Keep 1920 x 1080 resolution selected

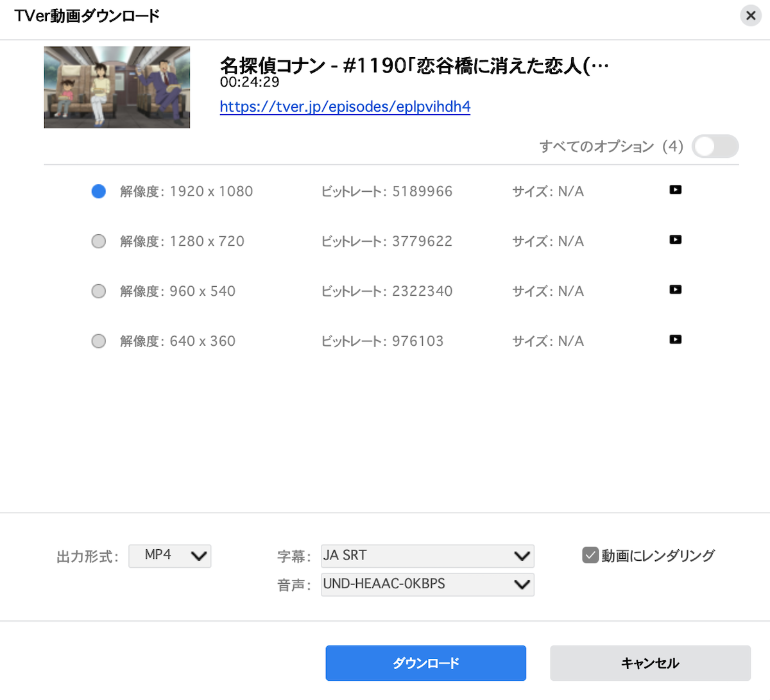pyautogui.click(x=98, y=191)
